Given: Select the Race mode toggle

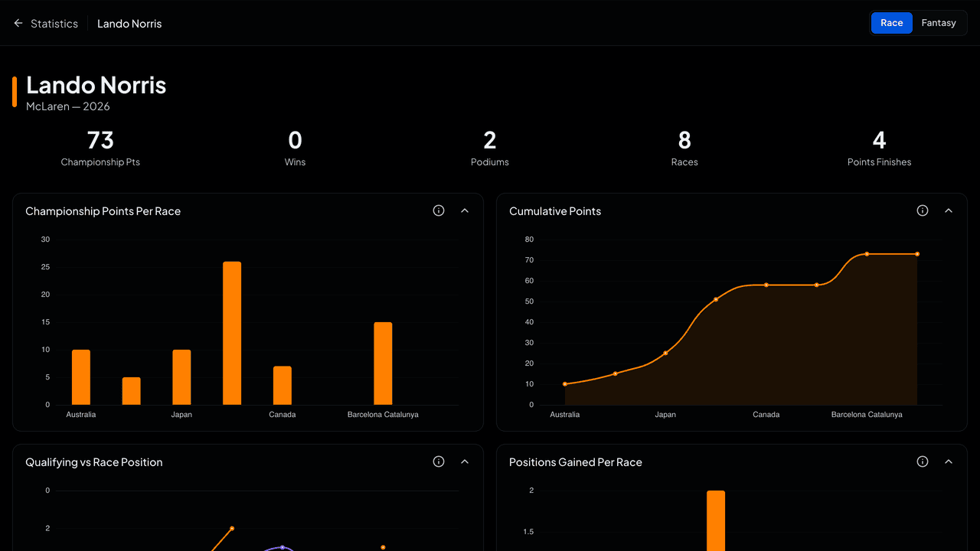Looking at the screenshot, I should click(892, 23).
